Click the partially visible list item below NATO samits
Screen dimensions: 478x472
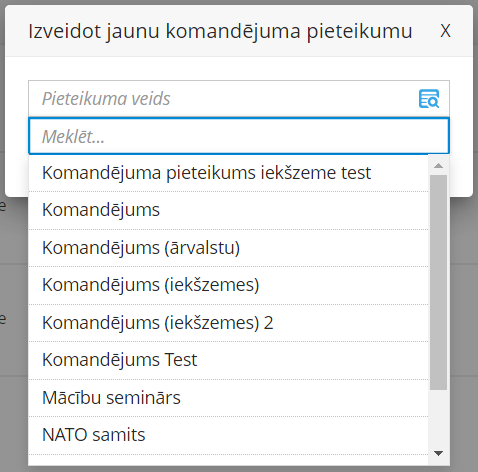point(228,460)
